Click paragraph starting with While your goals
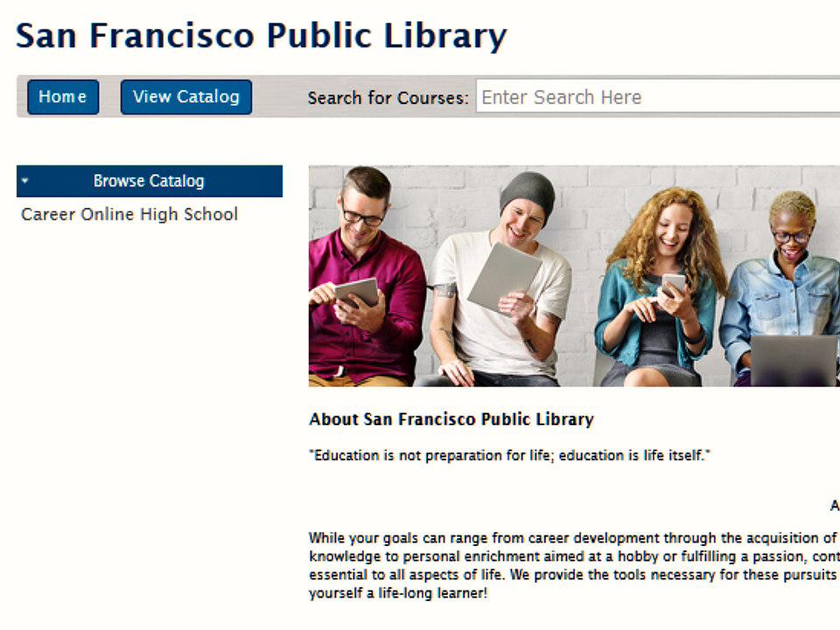840x630 pixels. pos(574,565)
